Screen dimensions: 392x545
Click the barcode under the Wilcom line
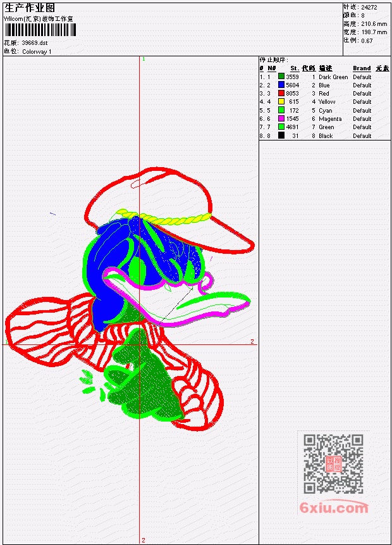[40, 30]
